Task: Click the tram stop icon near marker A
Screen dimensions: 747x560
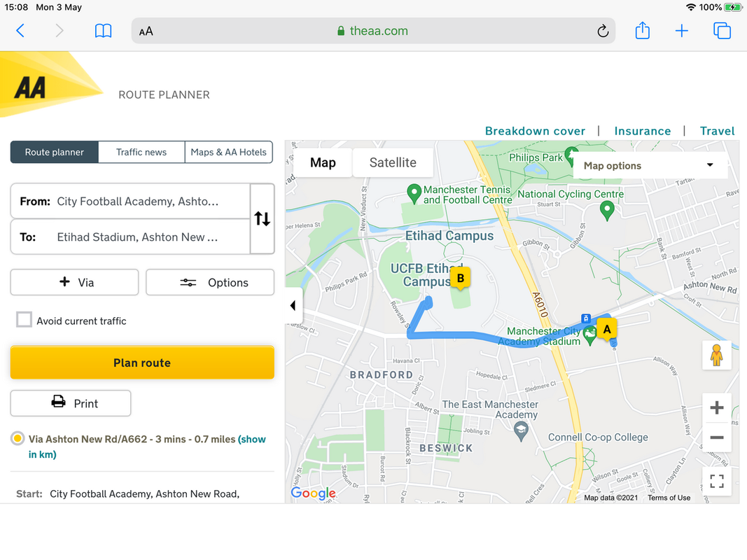Action: pyautogui.click(x=586, y=318)
